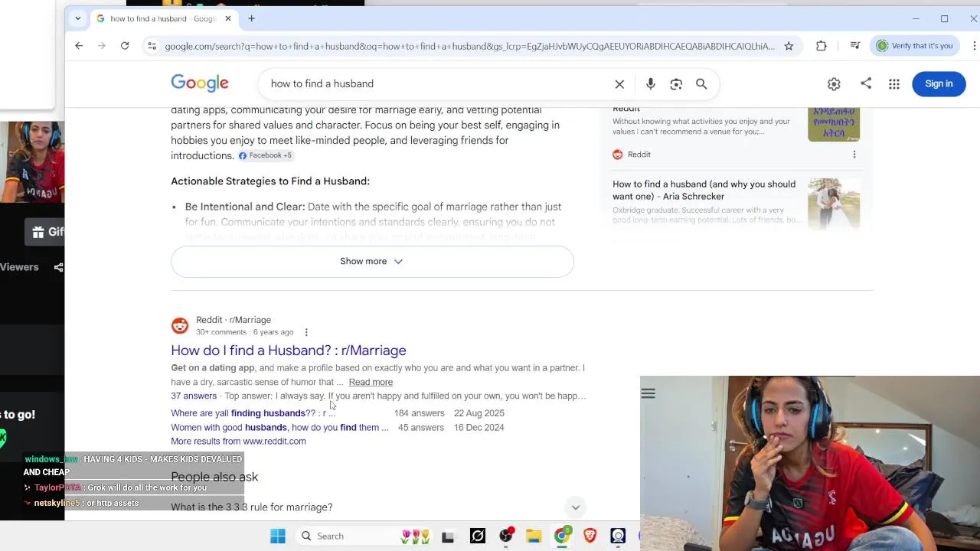
Task: Open Google quick settings gear
Action: (x=834, y=84)
